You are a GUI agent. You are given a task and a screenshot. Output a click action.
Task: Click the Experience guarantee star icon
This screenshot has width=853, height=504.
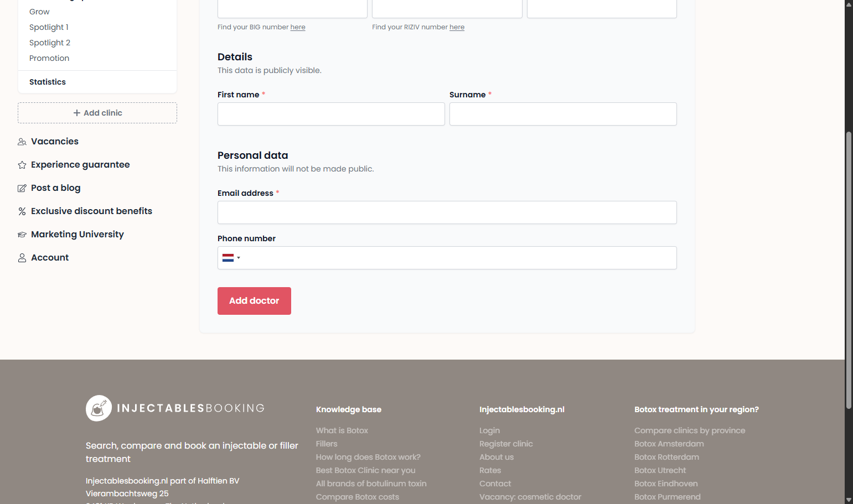tap(22, 165)
